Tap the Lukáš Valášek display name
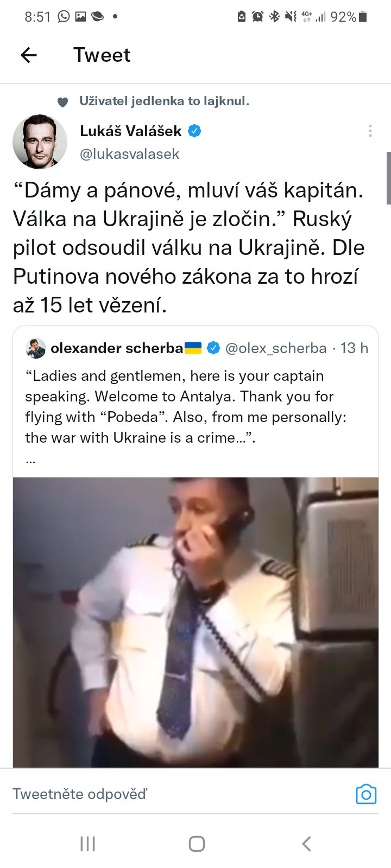The height and width of the screenshot is (868, 391). 130,131
